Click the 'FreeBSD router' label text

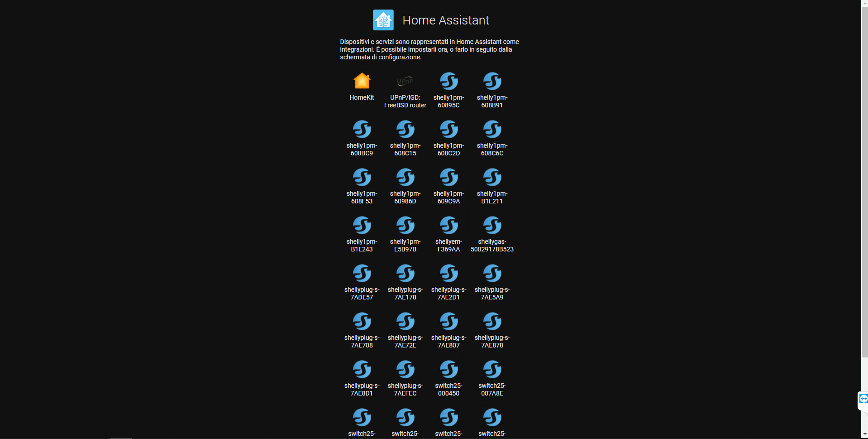tap(405, 105)
